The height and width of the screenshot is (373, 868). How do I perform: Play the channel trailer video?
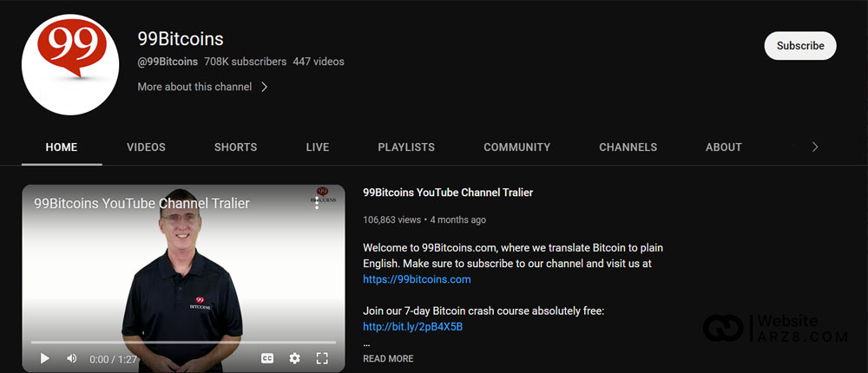pyautogui.click(x=45, y=358)
